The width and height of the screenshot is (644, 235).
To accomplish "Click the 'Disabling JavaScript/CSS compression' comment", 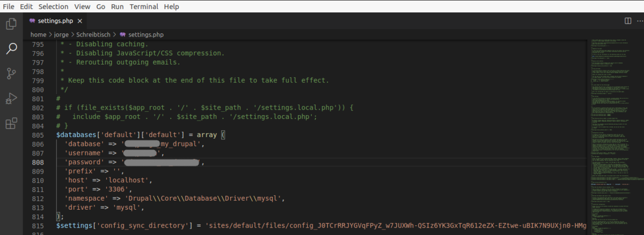I will click(x=142, y=53).
